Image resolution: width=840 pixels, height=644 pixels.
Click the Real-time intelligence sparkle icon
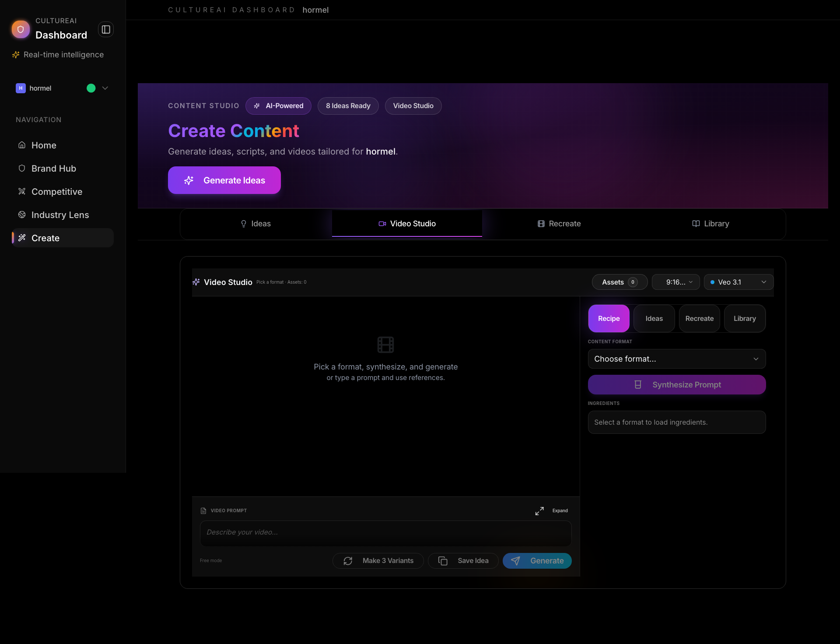point(16,54)
